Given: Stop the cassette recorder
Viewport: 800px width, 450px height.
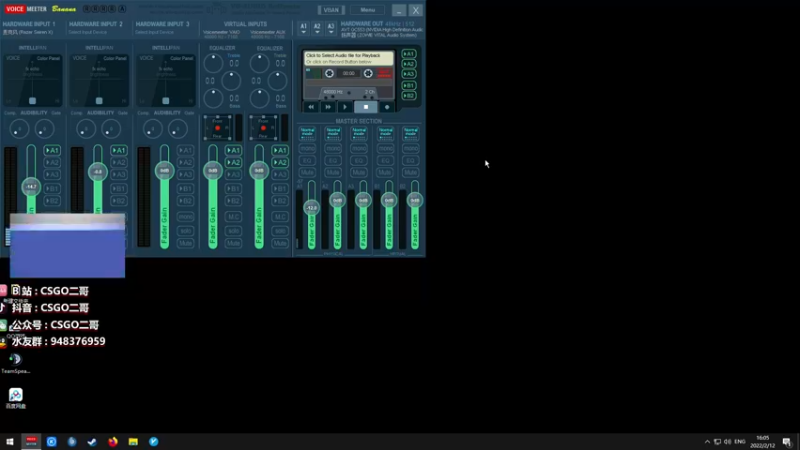Looking at the screenshot, I should tap(366, 107).
